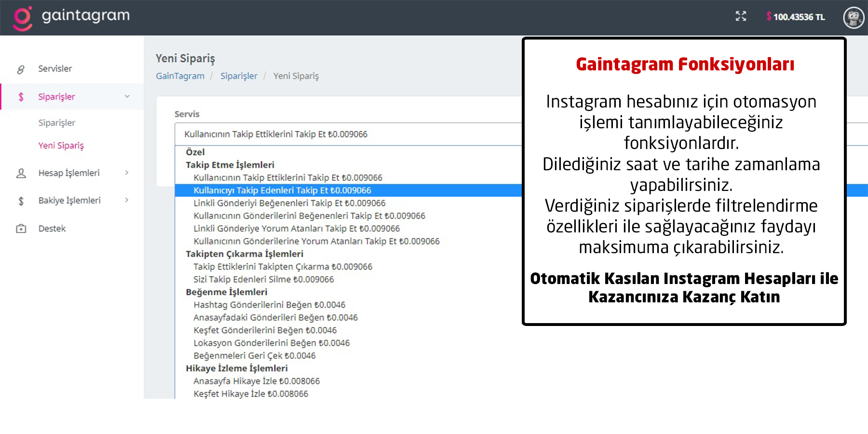The width and height of the screenshot is (868, 434).
Task: Collapse the Siparişler sidebar menu chevron
Action: point(127,96)
